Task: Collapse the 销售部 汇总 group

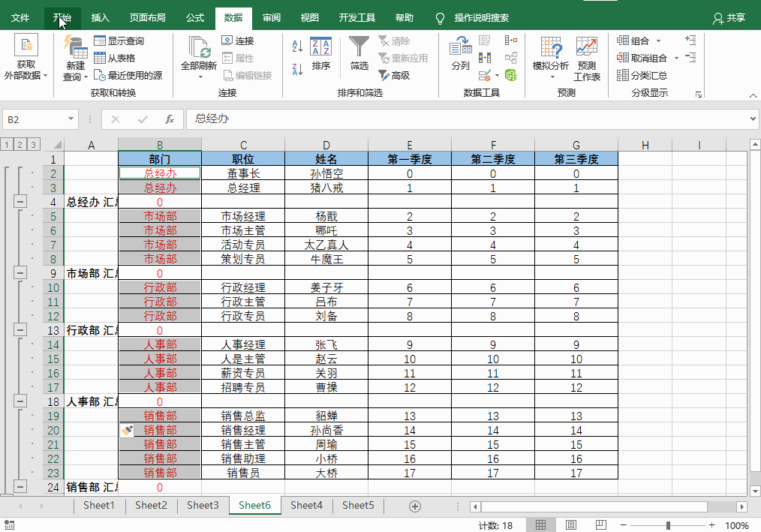Action: [x=20, y=486]
